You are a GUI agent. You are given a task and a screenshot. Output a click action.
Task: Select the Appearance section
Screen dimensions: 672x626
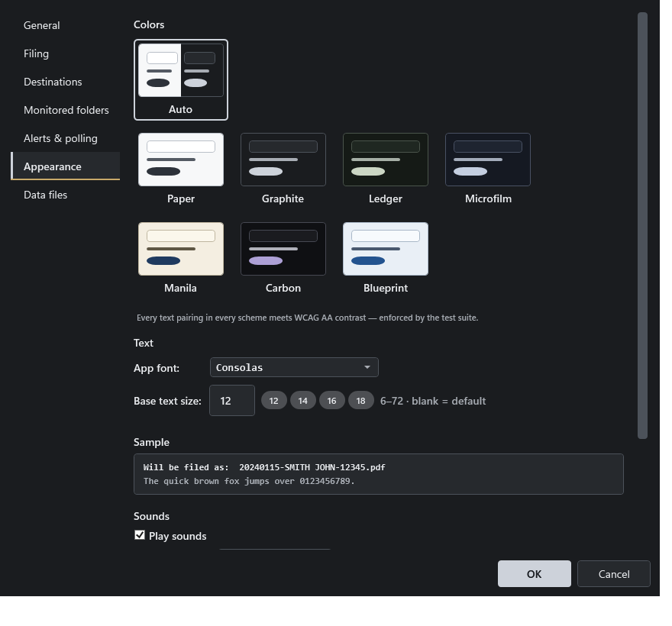pyautogui.click(x=65, y=166)
